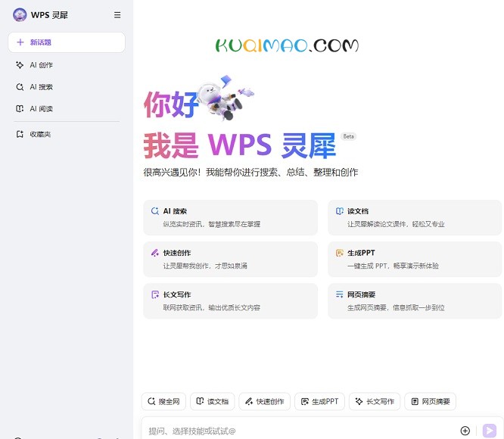Screen dimensions: 504x439
Task: Click the book icon beside AI 阅读
Action: pyautogui.click(x=20, y=109)
